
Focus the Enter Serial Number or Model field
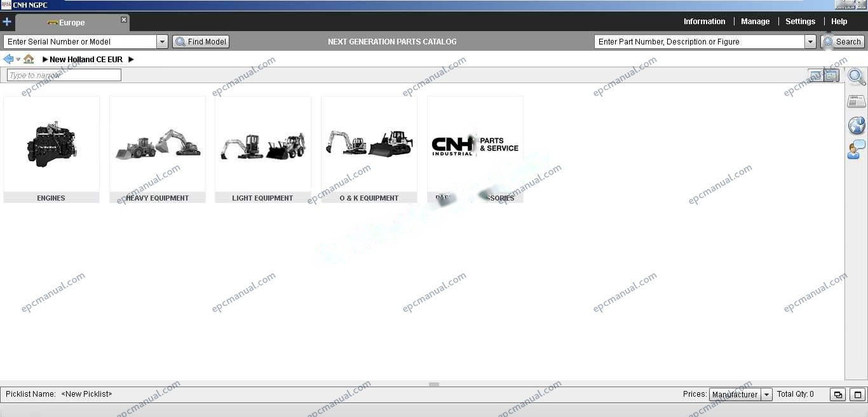[x=80, y=42]
